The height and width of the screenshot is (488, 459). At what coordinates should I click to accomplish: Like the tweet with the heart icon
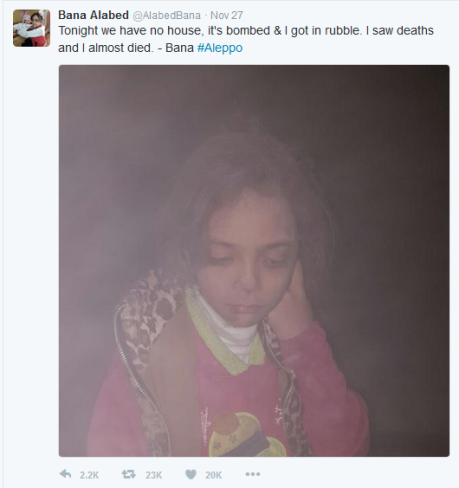click(191, 474)
